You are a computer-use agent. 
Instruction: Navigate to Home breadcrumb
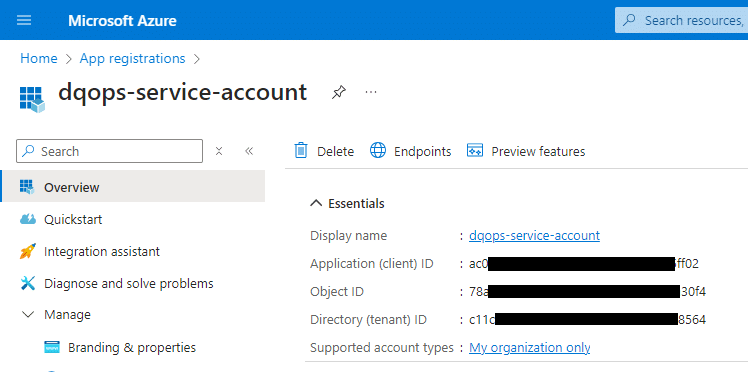point(39,59)
